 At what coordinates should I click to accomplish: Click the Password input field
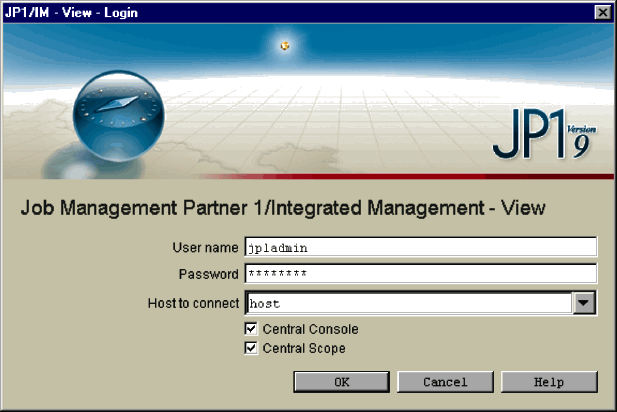[x=421, y=273]
